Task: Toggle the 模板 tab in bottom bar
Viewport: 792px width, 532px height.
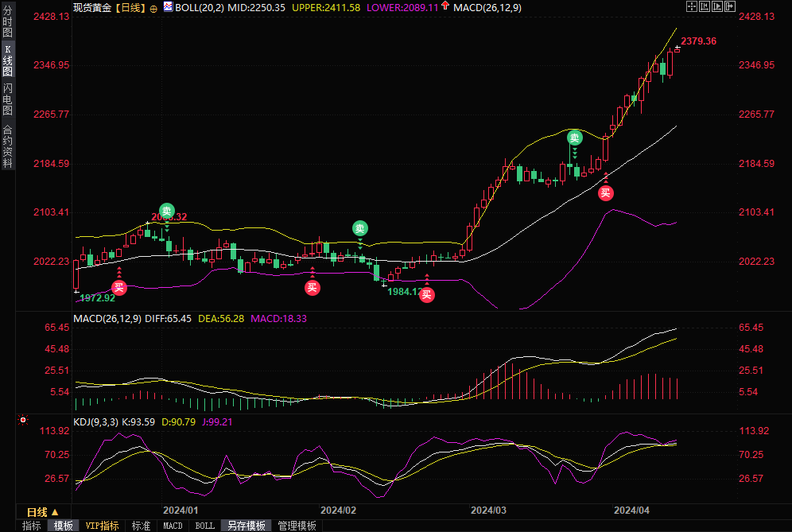Action: (x=63, y=526)
